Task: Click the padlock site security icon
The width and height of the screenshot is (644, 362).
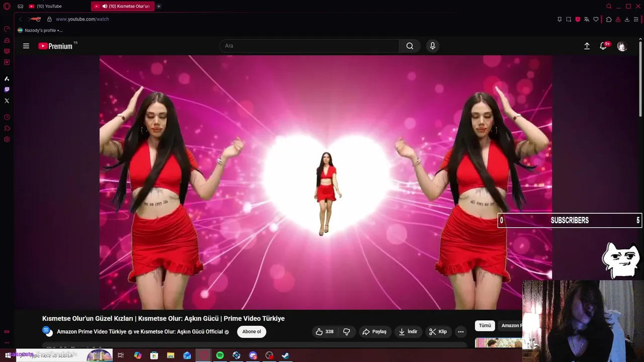Action: [x=49, y=19]
